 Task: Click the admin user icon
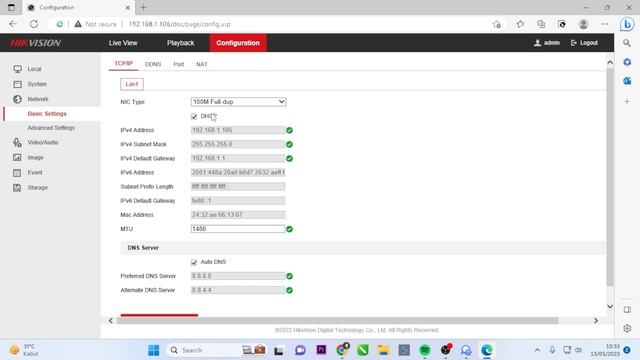(x=538, y=43)
